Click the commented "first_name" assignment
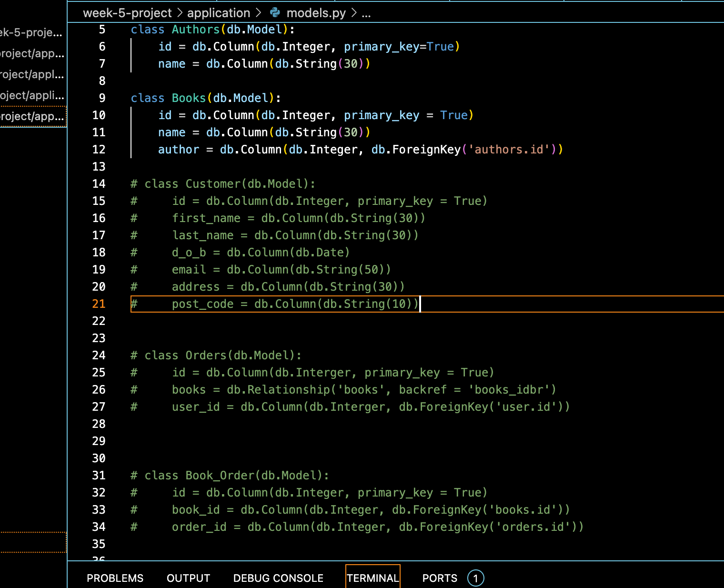Viewport: 724px width, 588px height. point(299,218)
